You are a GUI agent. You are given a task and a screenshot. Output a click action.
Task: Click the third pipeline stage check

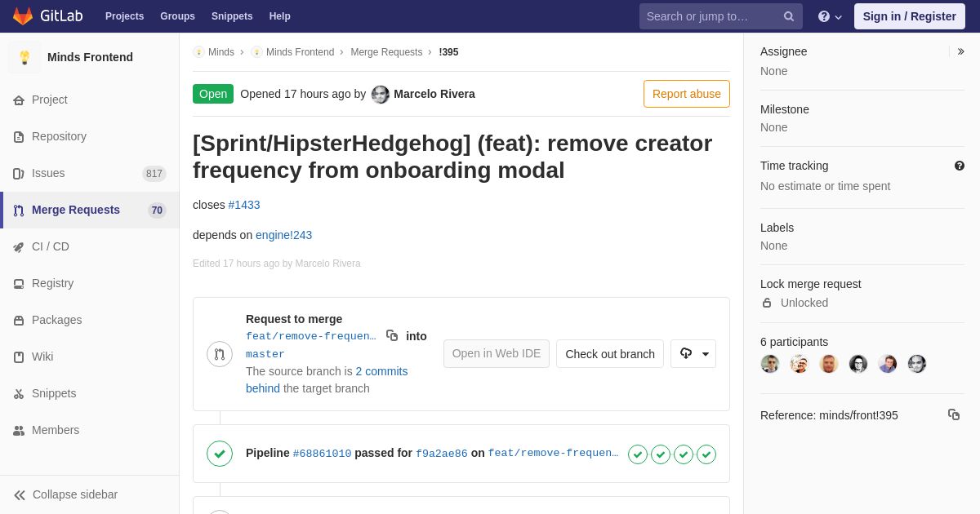[x=684, y=454]
